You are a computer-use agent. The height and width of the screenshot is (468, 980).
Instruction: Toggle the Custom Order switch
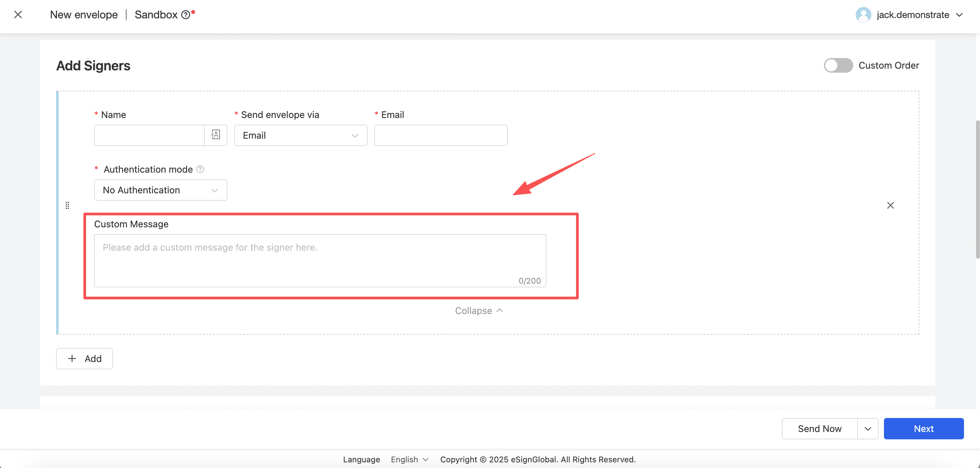[838, 65]
